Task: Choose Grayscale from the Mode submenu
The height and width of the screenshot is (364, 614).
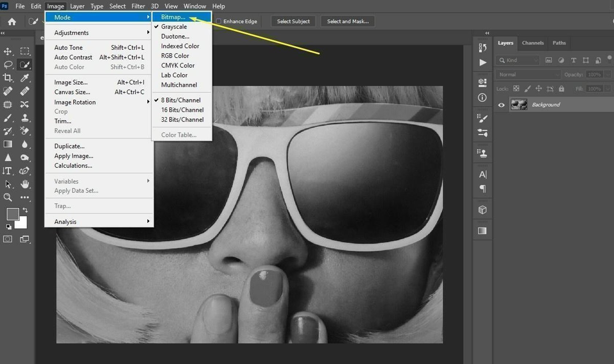Action: pyautogui.click(x=174, y=26)
